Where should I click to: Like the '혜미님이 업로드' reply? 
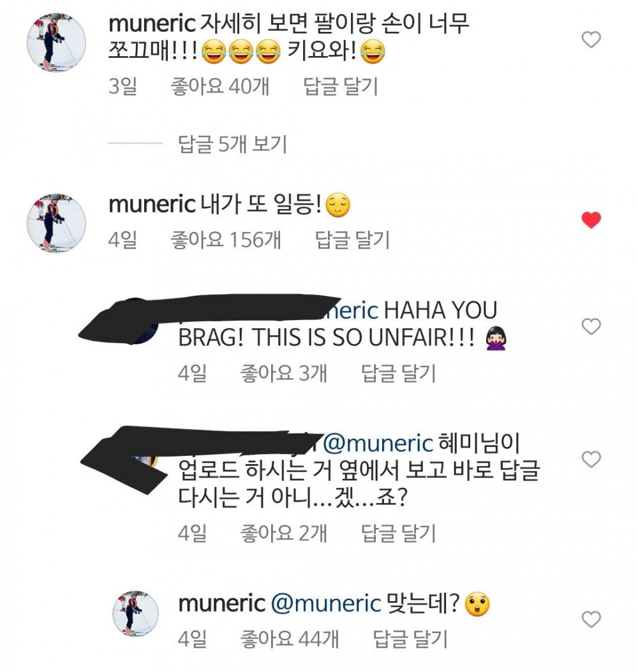(x=591, y=459)
